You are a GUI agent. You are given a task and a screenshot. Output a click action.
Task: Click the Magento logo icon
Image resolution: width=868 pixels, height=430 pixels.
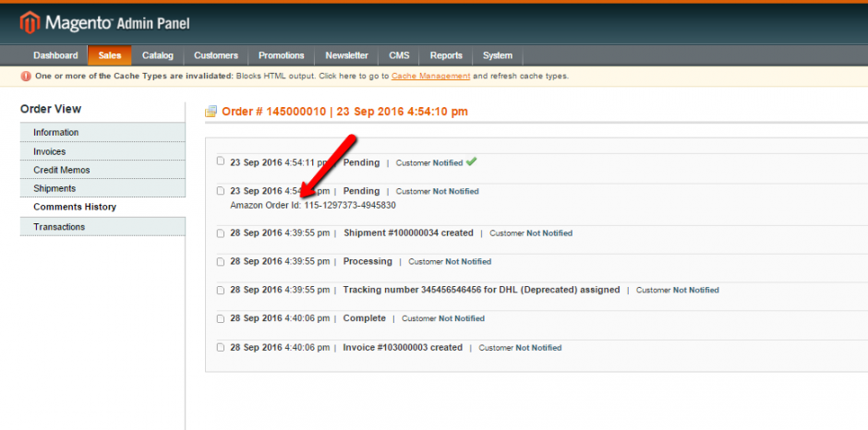30,23
